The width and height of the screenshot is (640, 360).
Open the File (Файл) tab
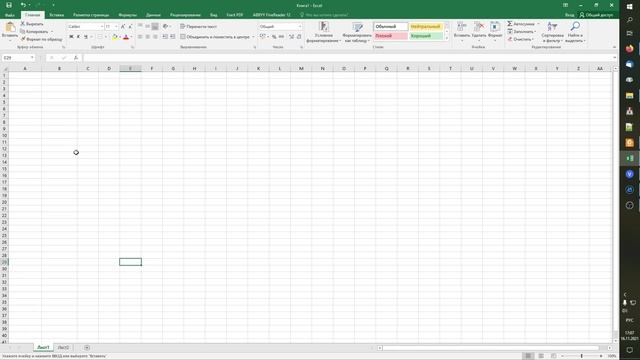tap(10, 15)
